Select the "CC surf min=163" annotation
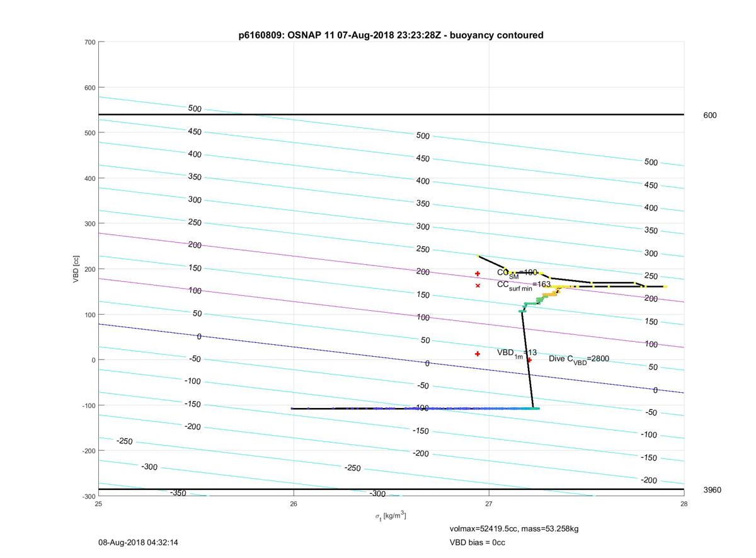Viewport: 756px width, 558px height. 524,285
